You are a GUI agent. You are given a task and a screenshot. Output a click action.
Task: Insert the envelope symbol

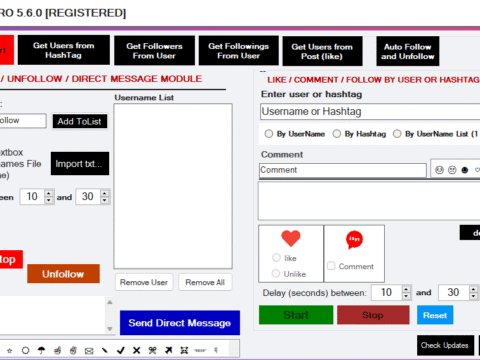pos(89,351)
